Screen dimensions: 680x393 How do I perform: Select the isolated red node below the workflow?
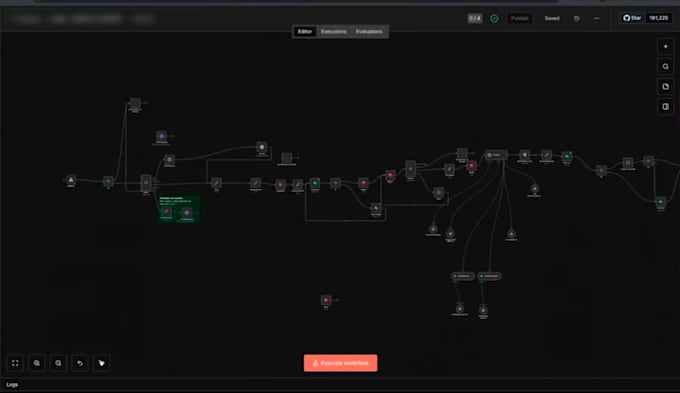click(326, 300)
